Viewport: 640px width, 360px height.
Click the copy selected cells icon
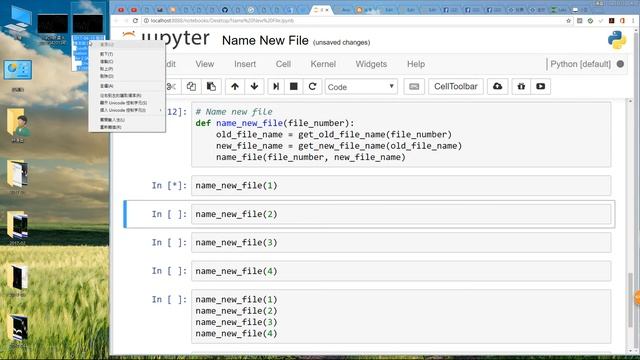pyautogui.click(x=191, y=87)
